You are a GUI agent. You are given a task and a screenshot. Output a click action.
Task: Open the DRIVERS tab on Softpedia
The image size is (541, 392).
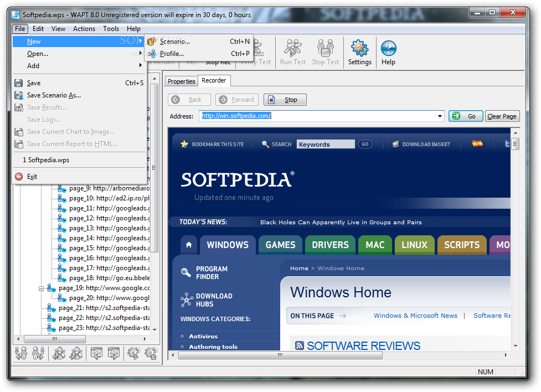coord(330,245)
